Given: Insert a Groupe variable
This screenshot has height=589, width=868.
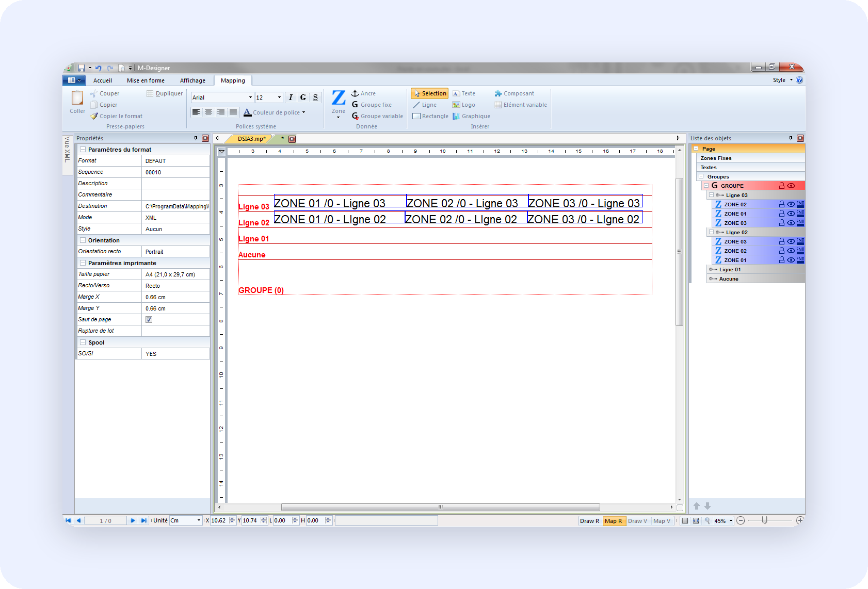Looking at the screenshot, I should [377, 116].
